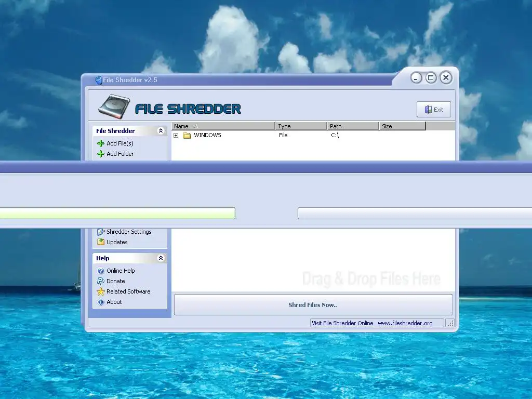Open Add File(s) link
This screenshot has height=399, width=532.
point(120,143)
